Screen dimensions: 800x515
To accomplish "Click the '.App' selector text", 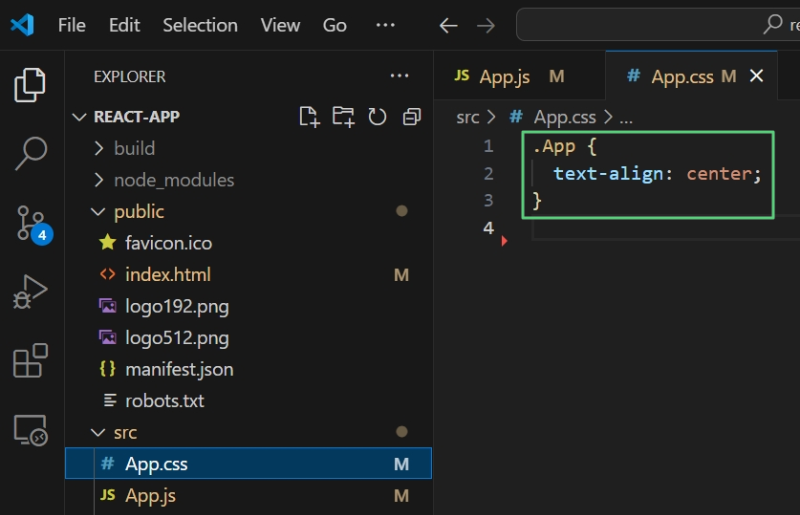I will 554,146.
